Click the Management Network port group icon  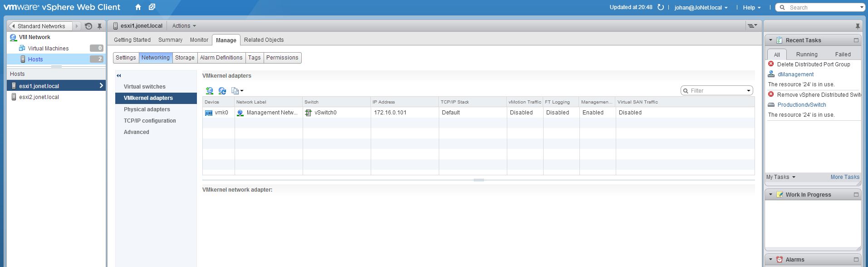click(x=240, y=113)
